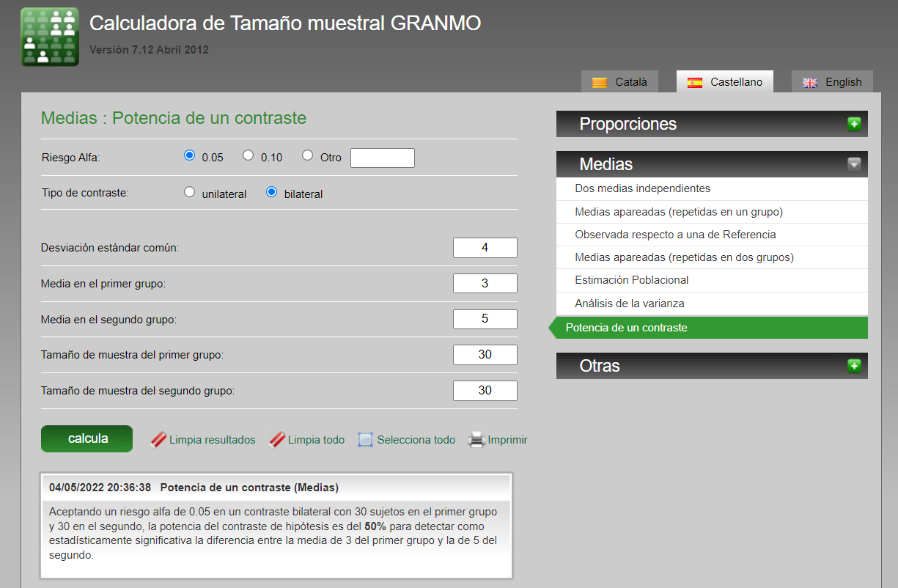Select the 0.10 alpha risk radio button
898x588 pixels.
(249, 155)
